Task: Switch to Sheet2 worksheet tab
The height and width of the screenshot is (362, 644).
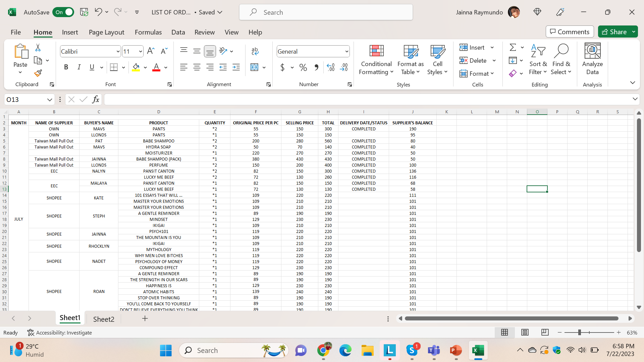Action: [x=104, y=319]
